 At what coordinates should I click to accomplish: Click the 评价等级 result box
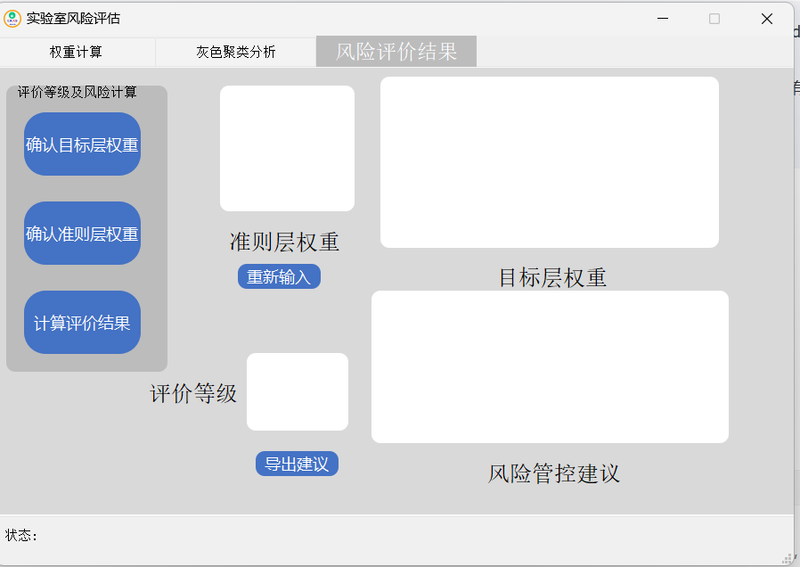[297, 392]
